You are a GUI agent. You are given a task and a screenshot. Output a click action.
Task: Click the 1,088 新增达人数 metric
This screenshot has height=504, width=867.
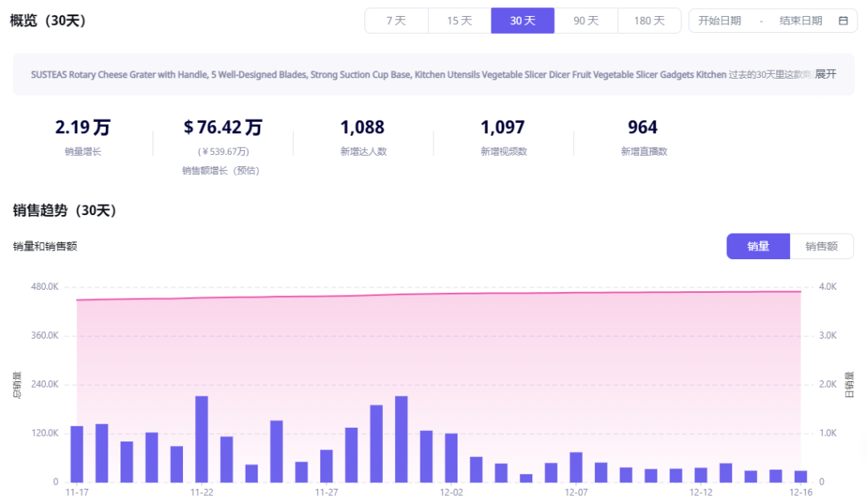[362, 127]
